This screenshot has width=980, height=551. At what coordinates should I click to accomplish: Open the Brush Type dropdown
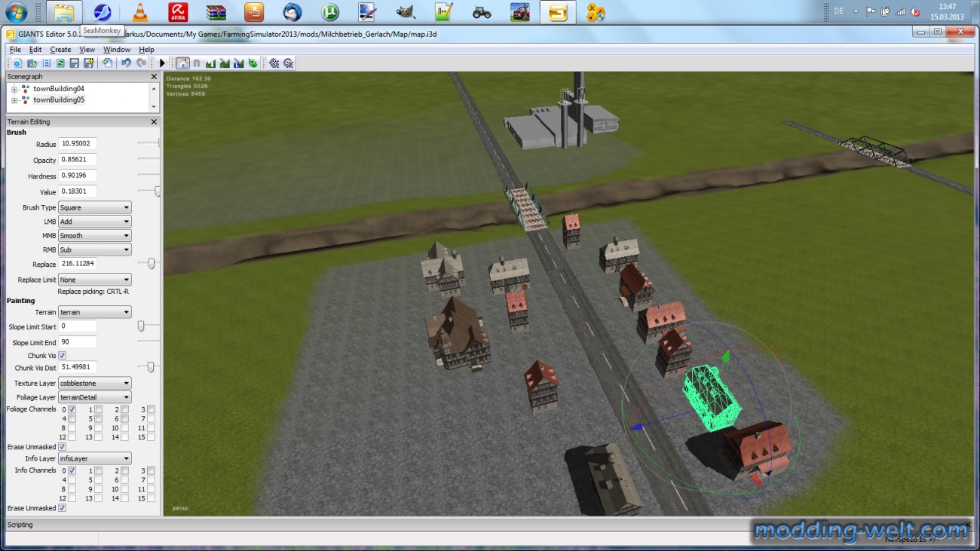(x=95, y=207)
